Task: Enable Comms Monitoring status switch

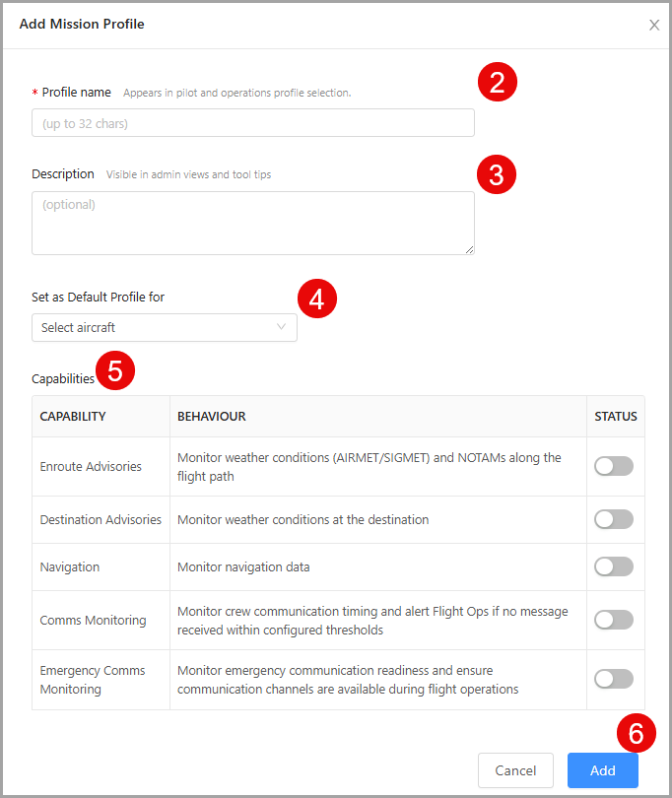Action: click(x=614, y=620)
